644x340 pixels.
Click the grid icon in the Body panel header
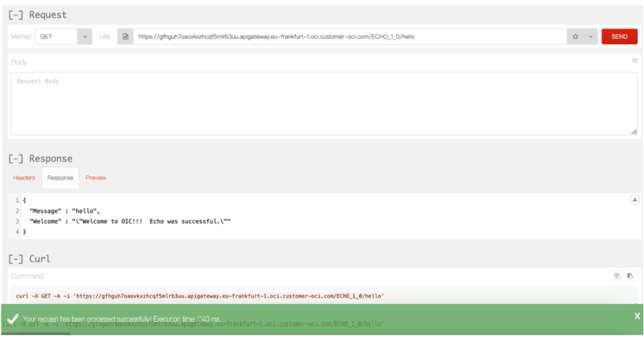635,61
